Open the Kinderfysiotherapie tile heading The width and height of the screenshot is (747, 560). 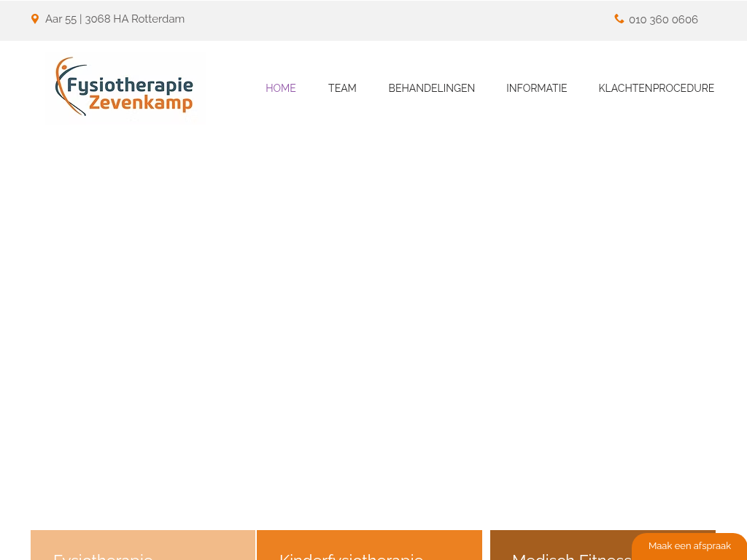coord(351,557)
